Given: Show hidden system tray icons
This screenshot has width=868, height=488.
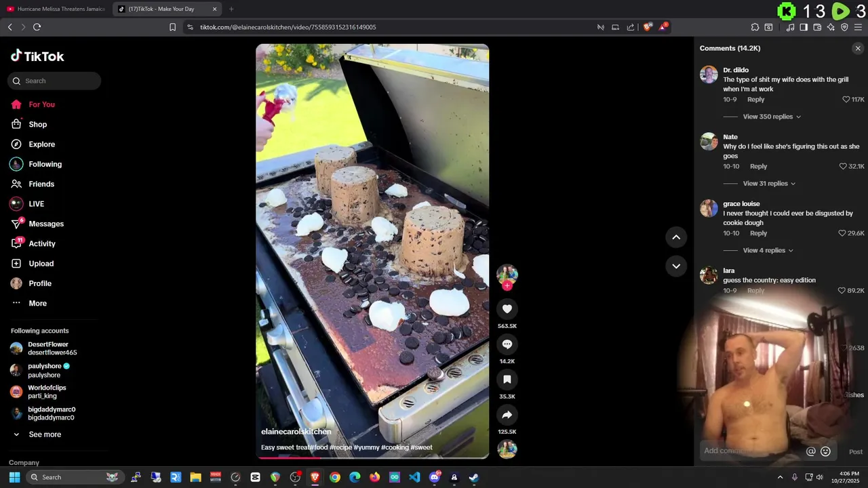Looking at the screenshot, I should point(780,477).
